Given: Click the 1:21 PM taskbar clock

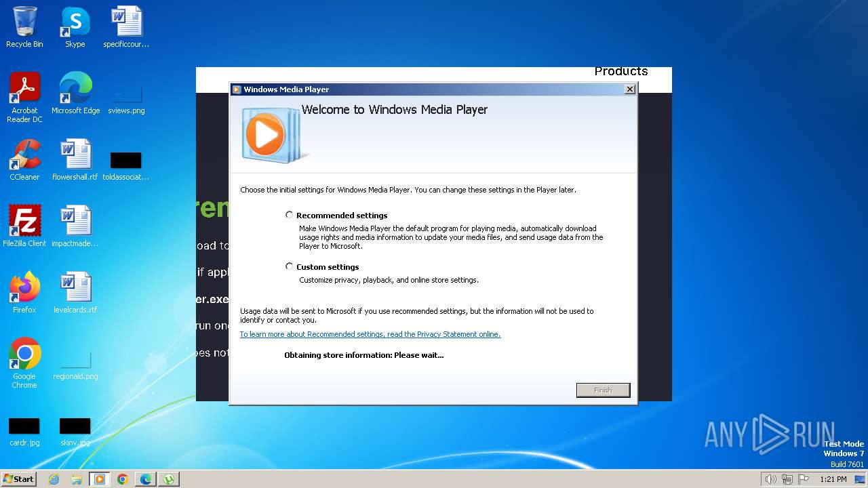Looking at the screenshot, I should coord(833,479).
